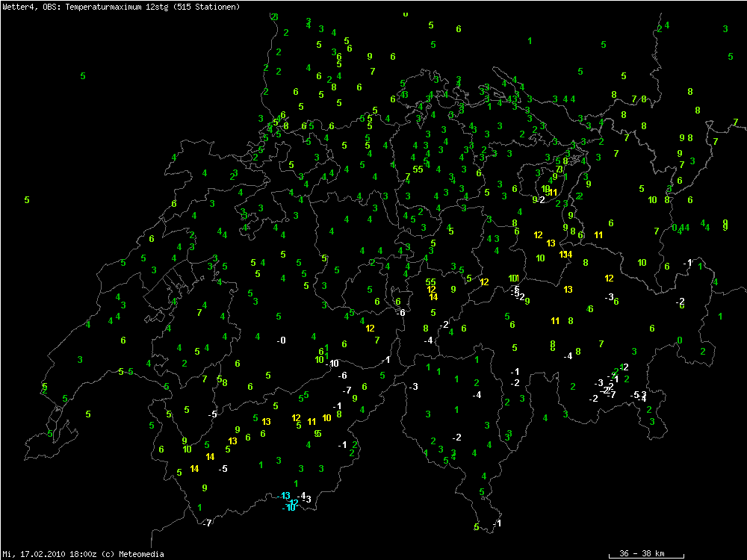Select the white '-7' at the southwest border
The width and height of the screenshot is (747, 560).
207,523
